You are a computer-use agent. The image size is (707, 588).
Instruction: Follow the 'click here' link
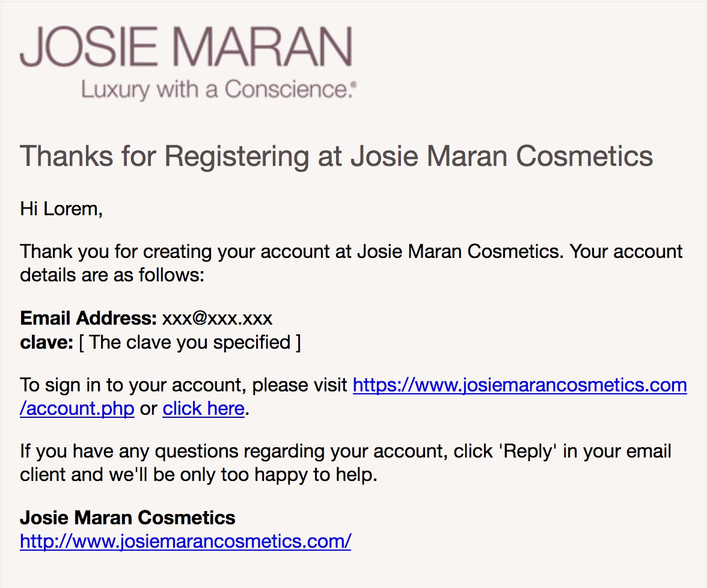coord(203,409)
